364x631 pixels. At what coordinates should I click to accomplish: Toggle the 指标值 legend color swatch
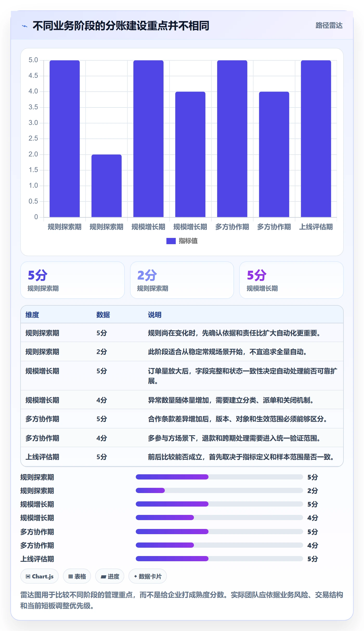(171, 241)
